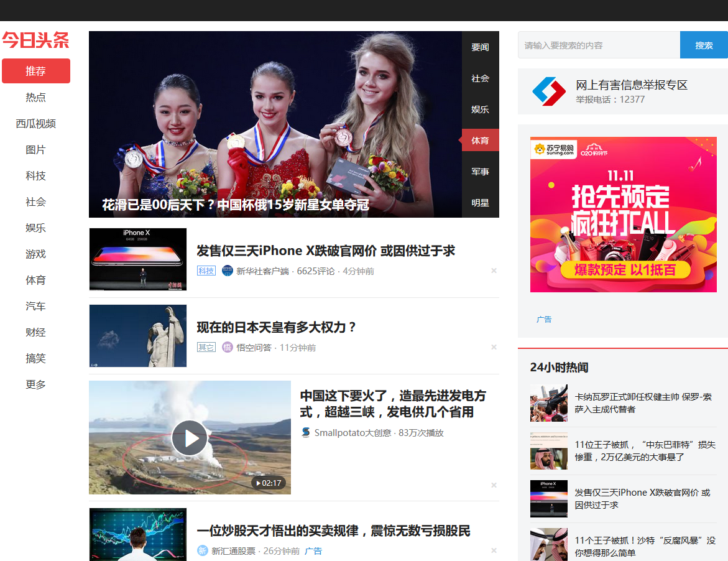Open the figure skating headline 花滑已是00后天下
This screenshot has height=561, width=728.
tap(236, 205)
